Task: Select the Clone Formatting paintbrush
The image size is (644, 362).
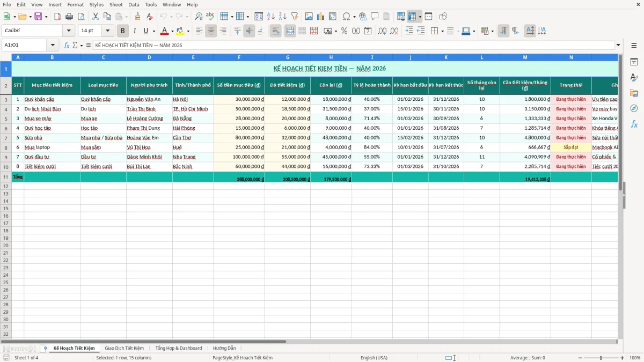Action: (137, 17)
